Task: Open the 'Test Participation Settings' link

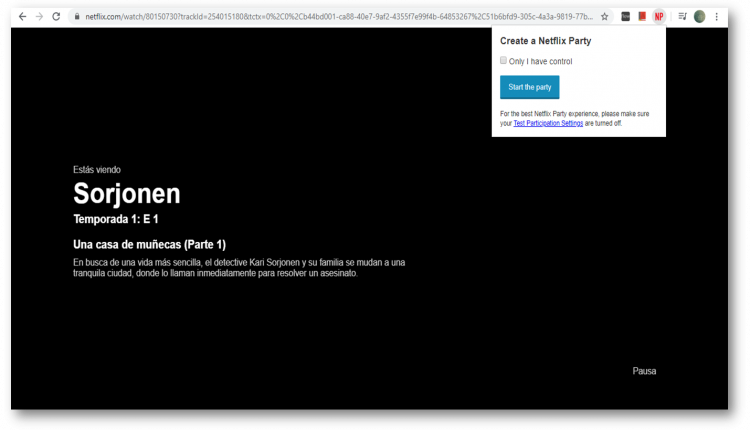Action: (548, 123)
